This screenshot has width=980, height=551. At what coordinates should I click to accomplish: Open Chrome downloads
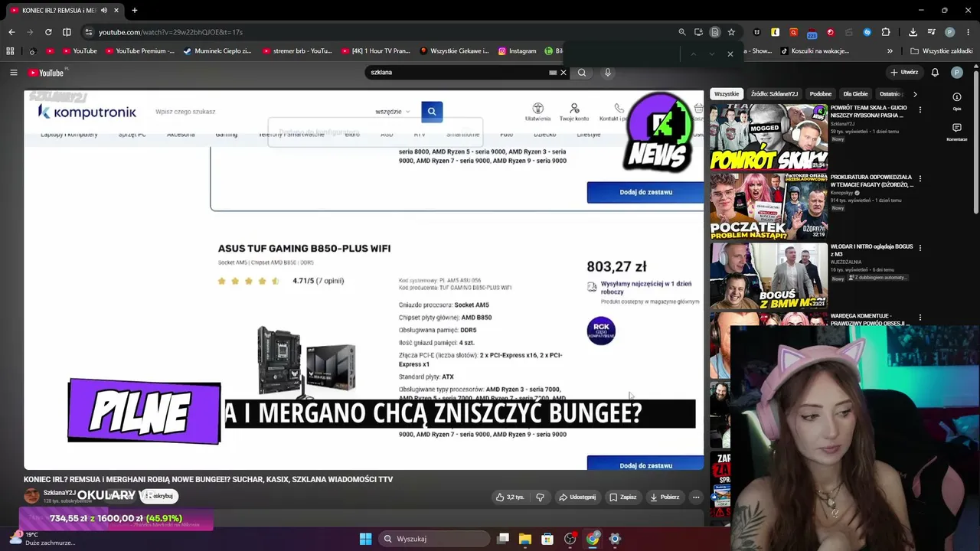click(x=913, y=32)
